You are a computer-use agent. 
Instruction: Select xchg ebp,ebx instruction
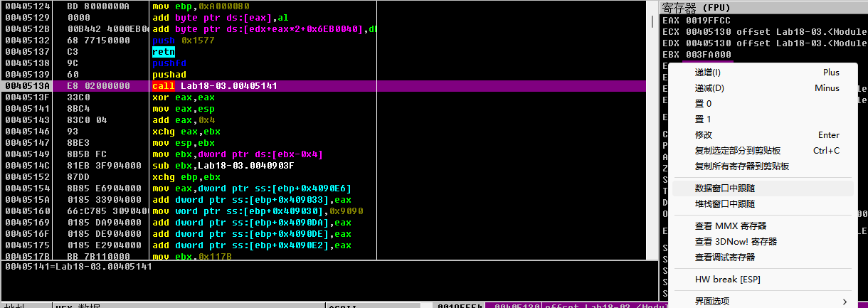point(186,177)
